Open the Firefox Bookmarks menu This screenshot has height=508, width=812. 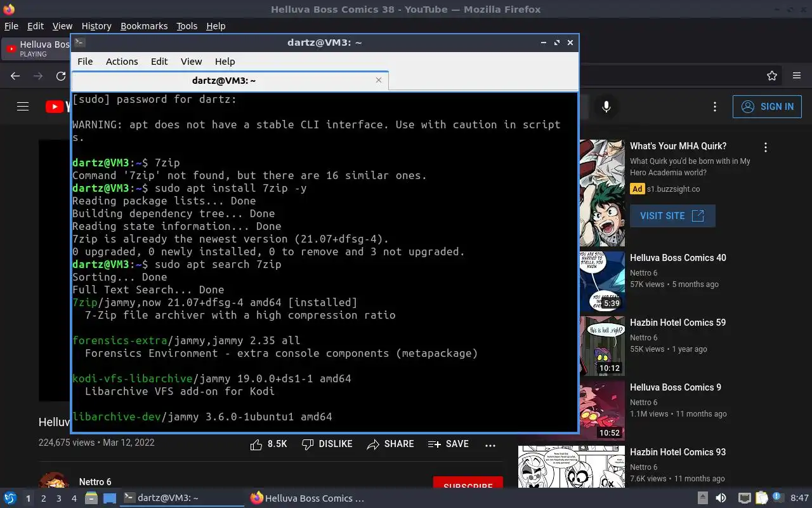[x=144, y=26]
